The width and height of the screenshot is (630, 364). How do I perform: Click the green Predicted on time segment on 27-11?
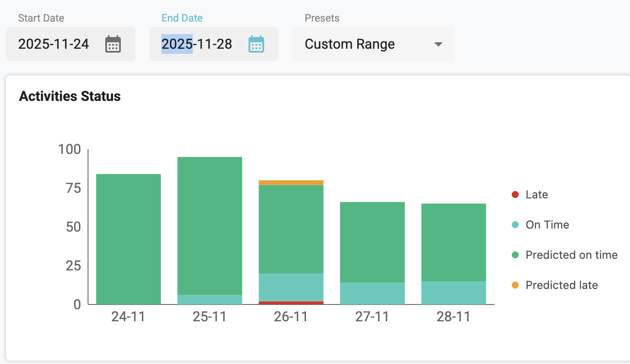coord(372,242)
